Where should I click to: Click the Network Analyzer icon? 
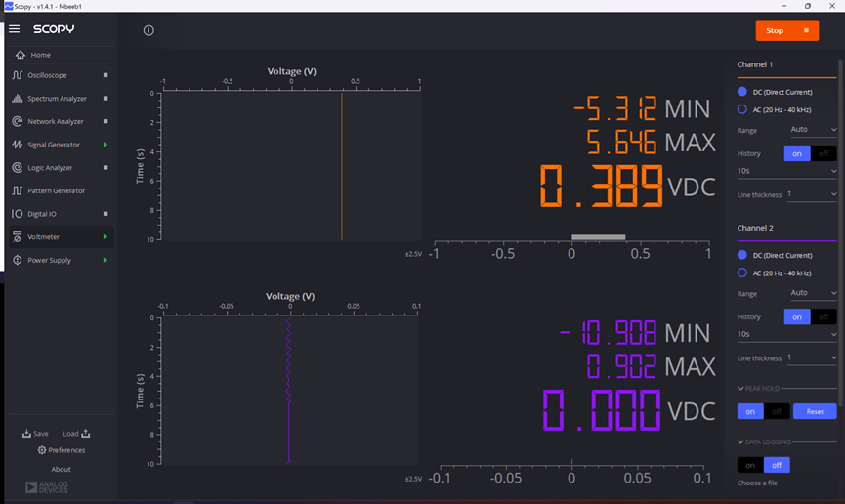tap(18, 121)
